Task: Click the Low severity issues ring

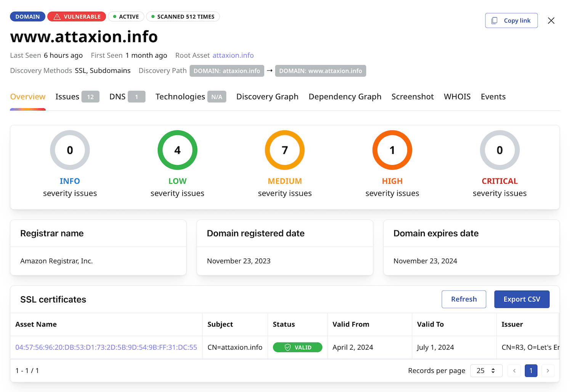Action: 177,150
